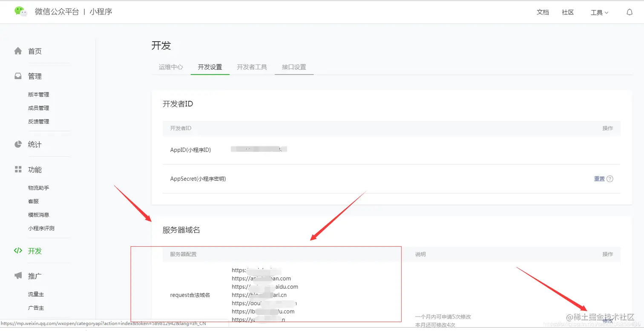
Task: Click the help icon next to 重置
Action: click(x=610, y=179)
